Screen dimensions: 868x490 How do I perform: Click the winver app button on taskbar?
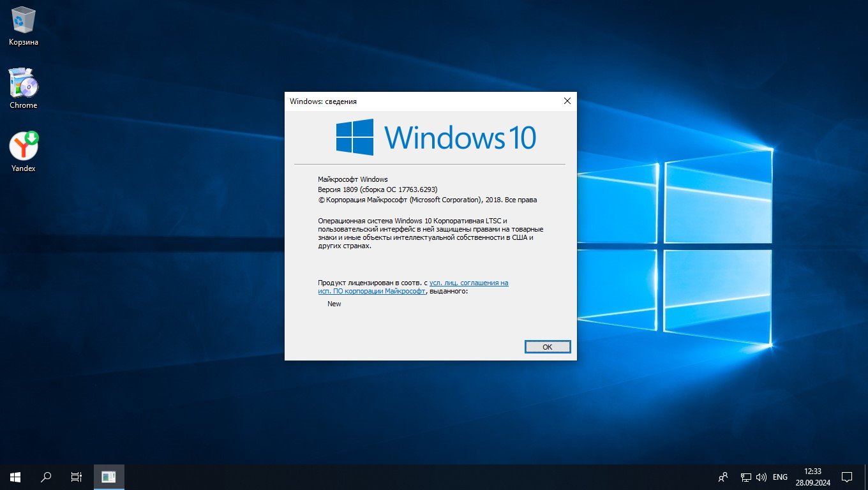[109, 477]
